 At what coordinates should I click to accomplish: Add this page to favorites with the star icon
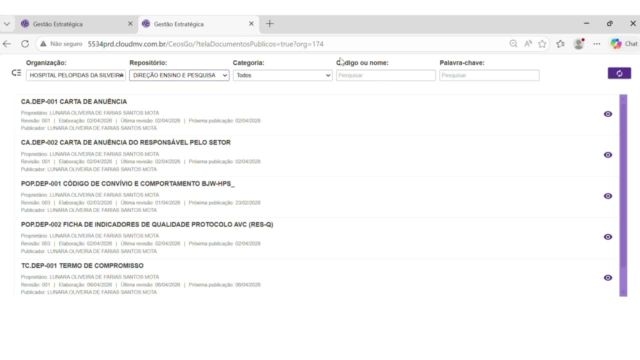[x=542, y=44]
